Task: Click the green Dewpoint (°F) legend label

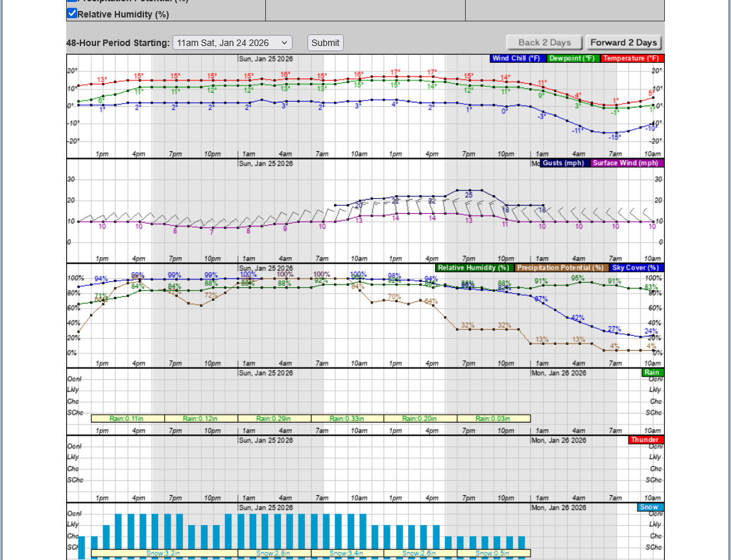Action: 573,58
